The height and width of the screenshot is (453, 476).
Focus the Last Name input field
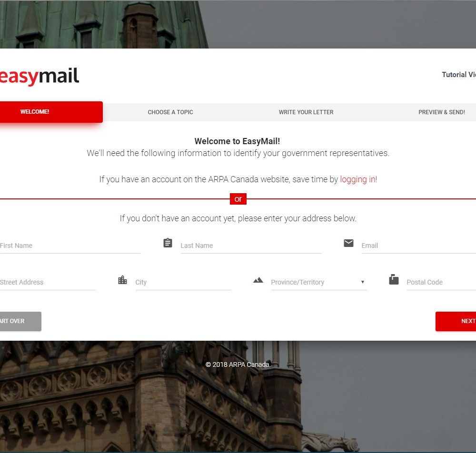coord(251,246)
